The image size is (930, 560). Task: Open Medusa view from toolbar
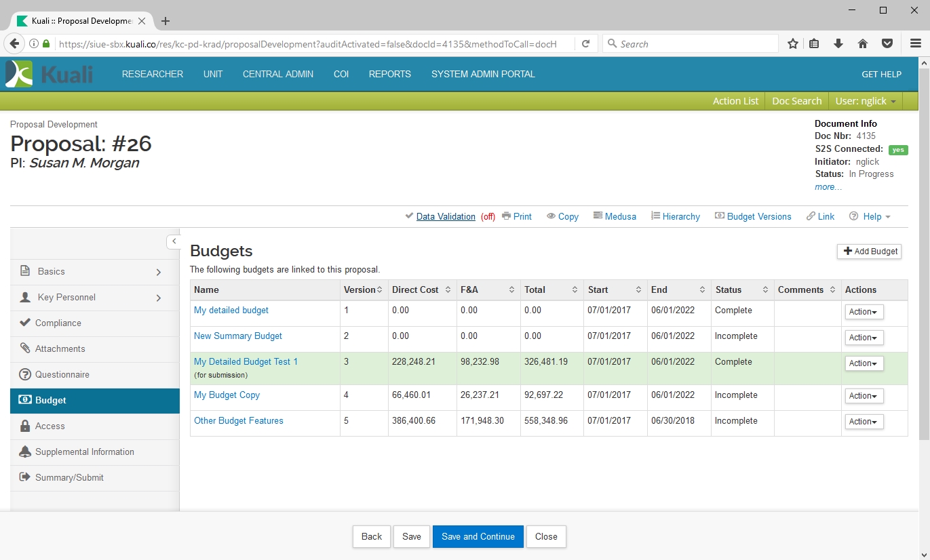click(x=615, y=216)
